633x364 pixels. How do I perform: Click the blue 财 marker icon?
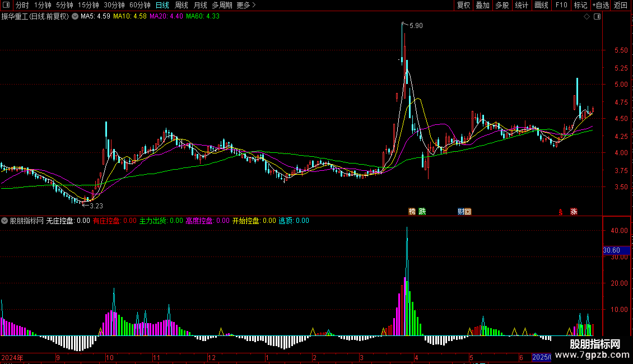(461, 212)
